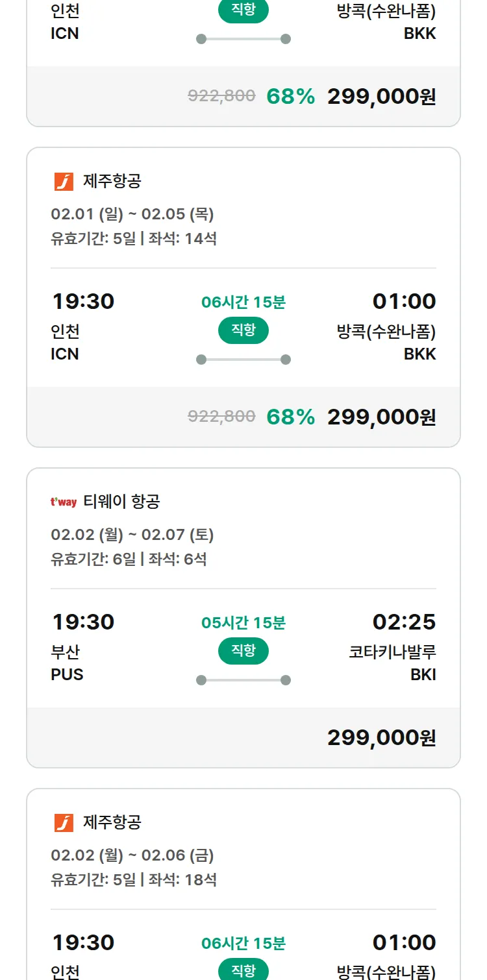Open the 티웨이 항공 airline name
The width and height of the screenshot is (487, 980).
pyautogui.click(x=121, y=502)
